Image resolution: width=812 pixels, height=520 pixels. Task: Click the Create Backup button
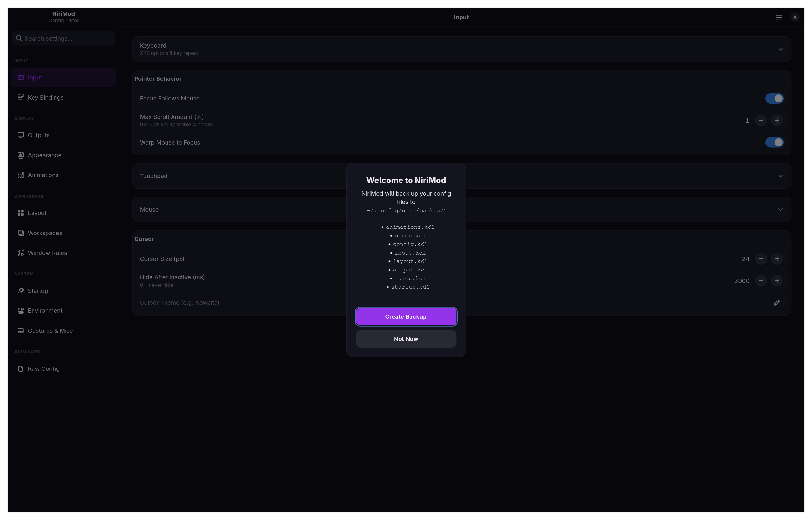click(406, 316)
